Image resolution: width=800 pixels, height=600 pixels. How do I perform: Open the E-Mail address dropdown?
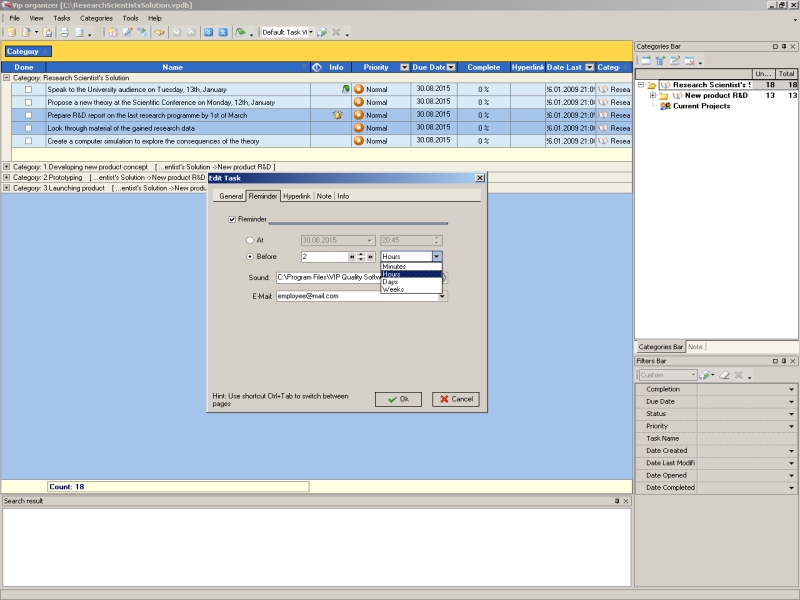[442, 296]
